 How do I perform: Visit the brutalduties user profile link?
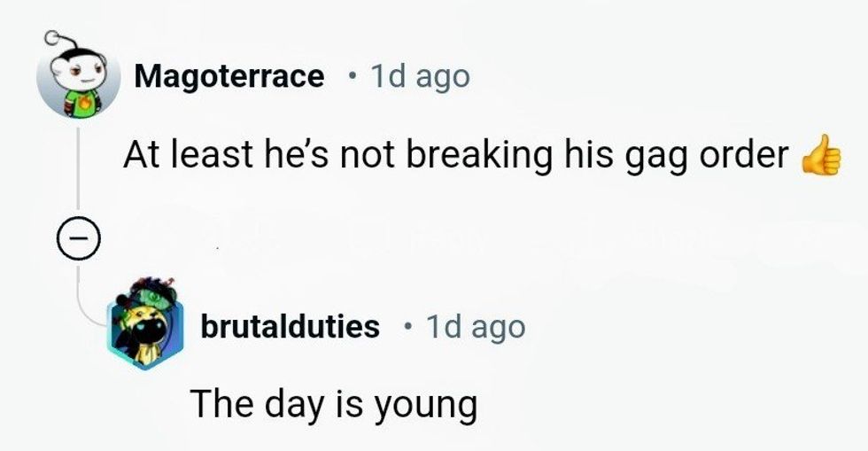[290, 327]
